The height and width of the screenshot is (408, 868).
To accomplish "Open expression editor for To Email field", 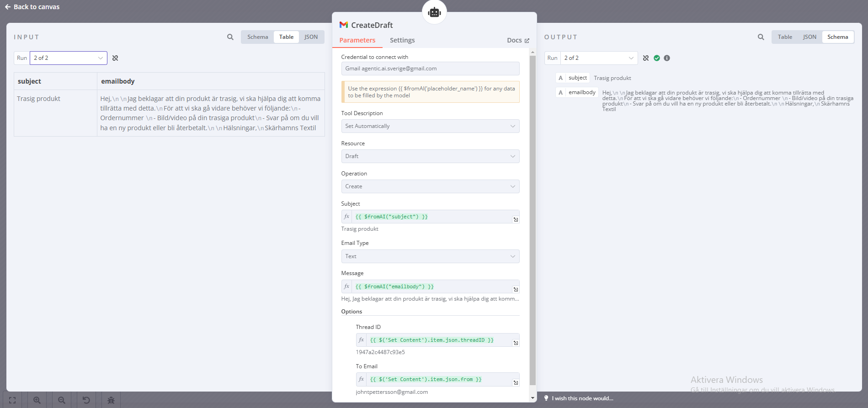I will pos(516,382).
